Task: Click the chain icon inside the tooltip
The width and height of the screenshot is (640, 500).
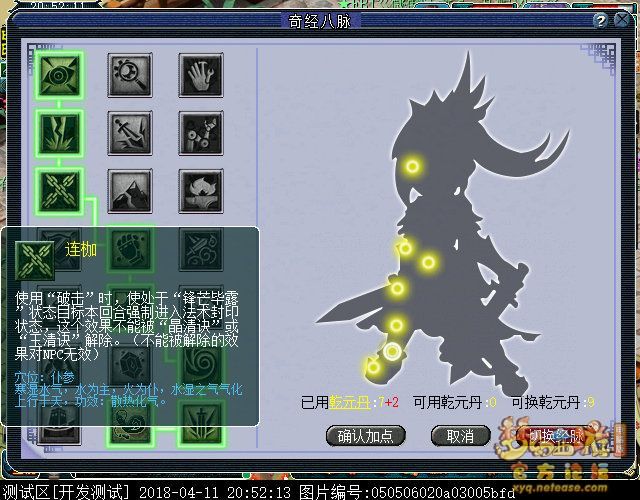Action: [35, 260]
